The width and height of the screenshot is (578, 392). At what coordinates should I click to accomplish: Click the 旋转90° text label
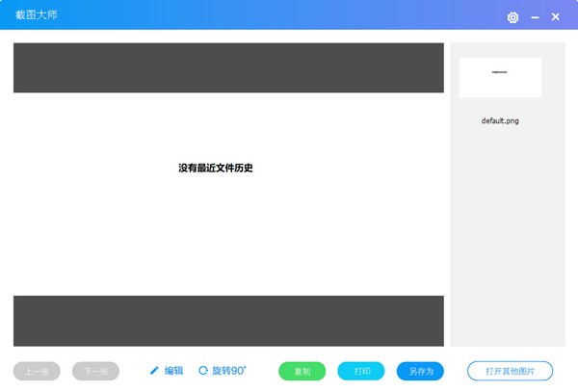tap(229, 371)
